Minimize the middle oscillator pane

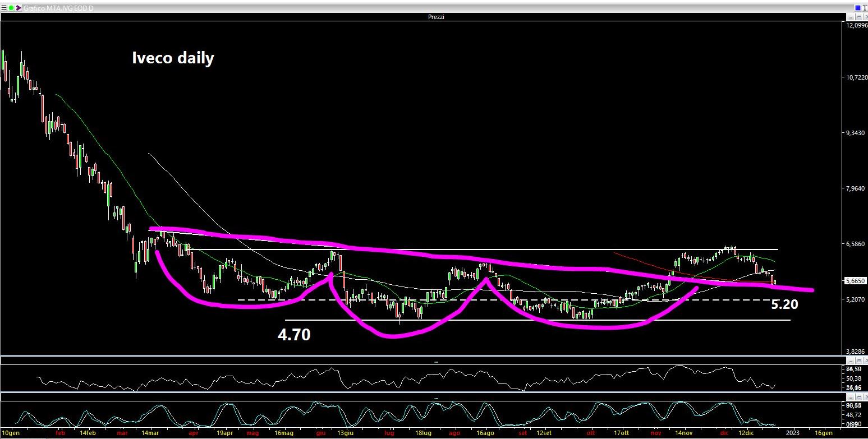[x=851, y=362]
